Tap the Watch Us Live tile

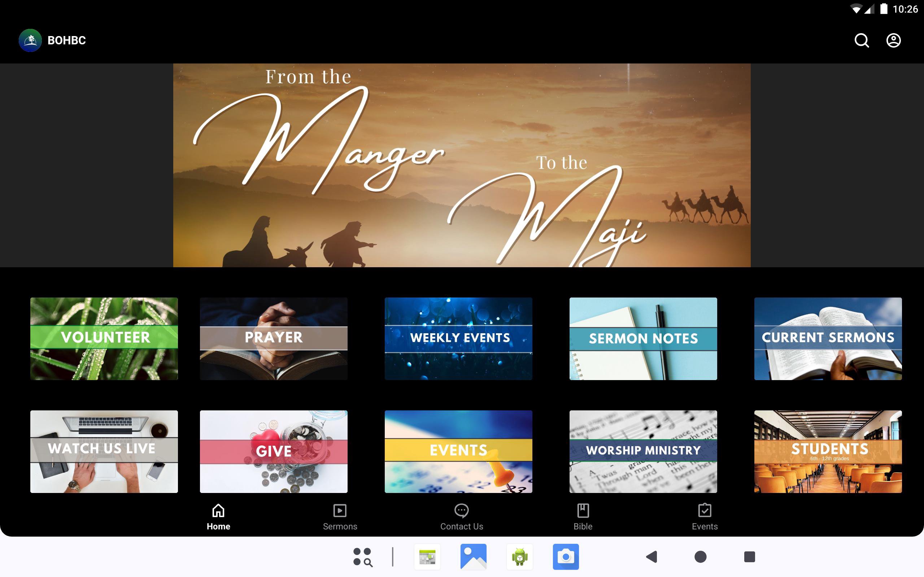(x=104, y=452)
